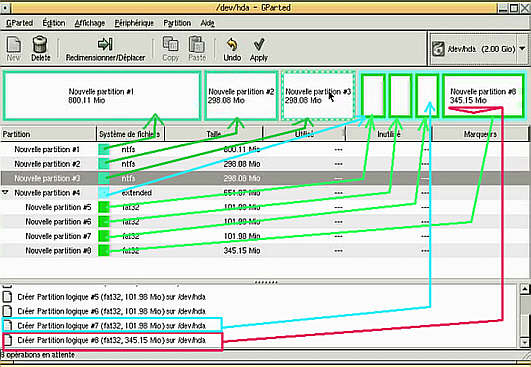
Task: Open the Partition menu
Action: coord(177,23)
